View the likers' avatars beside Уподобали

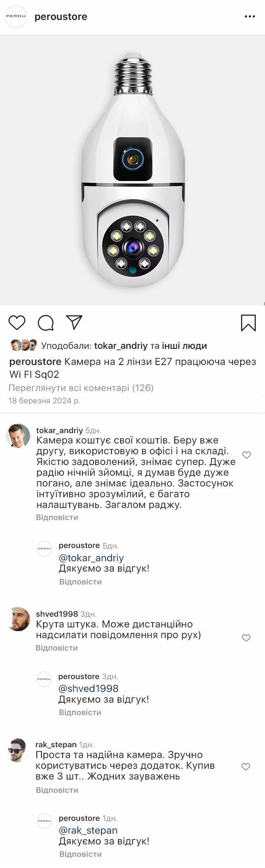pos(24,345)
